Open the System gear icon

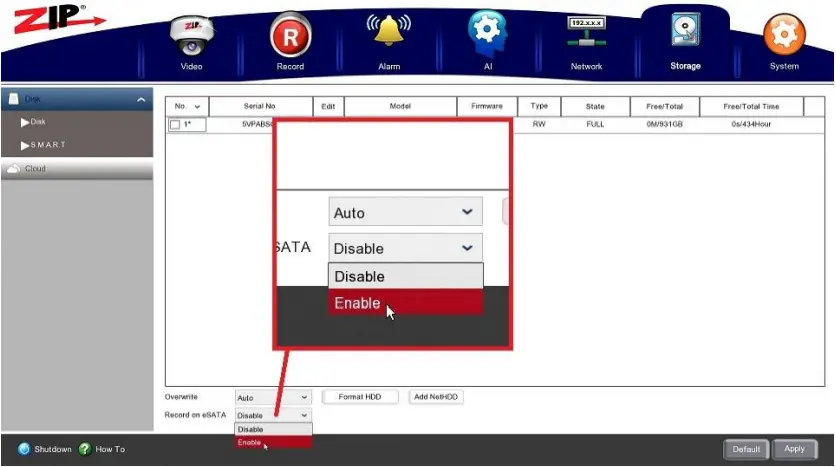point(784,35)
